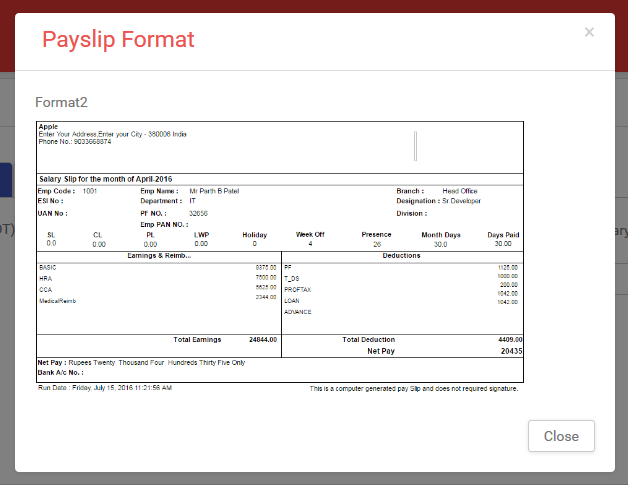Screen dimensions: 628x485
Task: Click the 'Total Deduction' label
Action: tap(368, 340)
